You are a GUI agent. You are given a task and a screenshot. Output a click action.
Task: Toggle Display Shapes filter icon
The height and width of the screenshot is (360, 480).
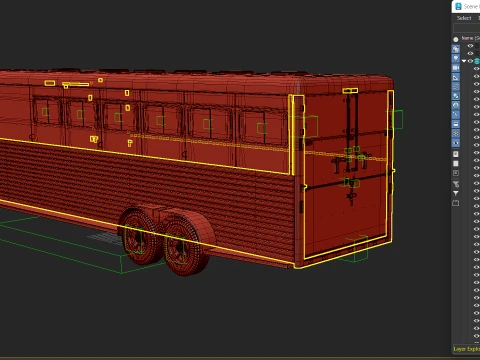point(456,49)
